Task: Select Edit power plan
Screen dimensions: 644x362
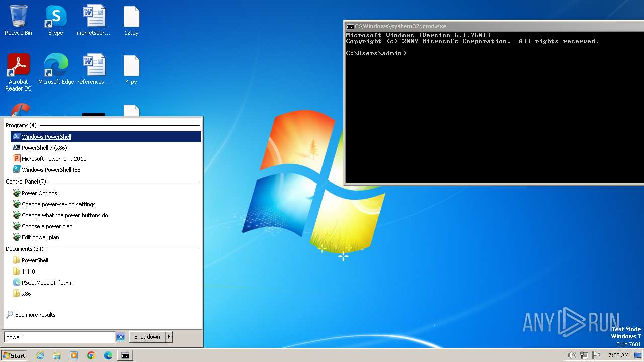Action: 106,237
